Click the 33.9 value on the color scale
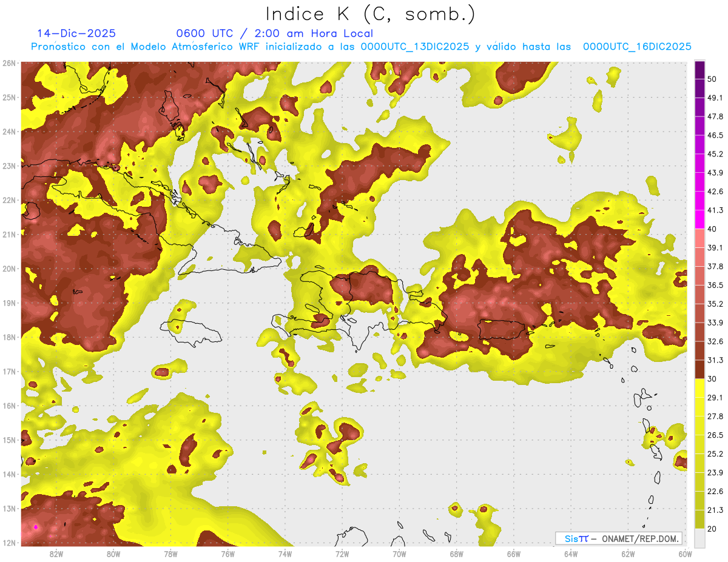This screenshot has width=728, height=562. coord(715,322)
